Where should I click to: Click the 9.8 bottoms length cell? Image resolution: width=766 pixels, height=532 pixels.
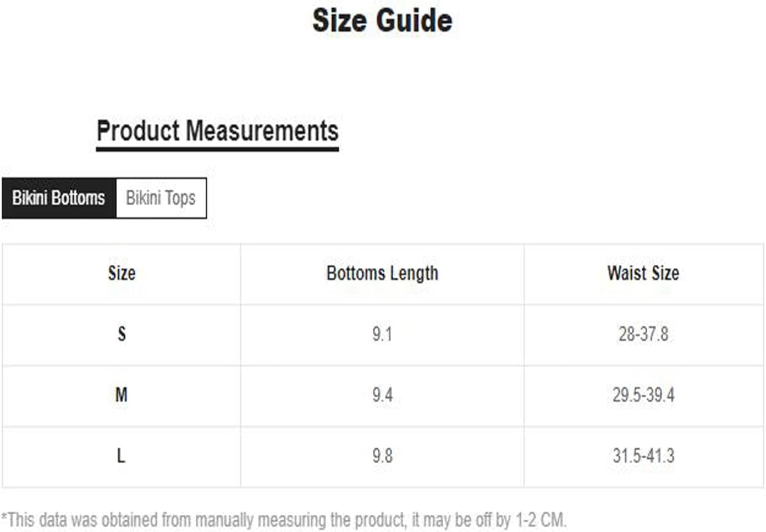pos(382,456)
